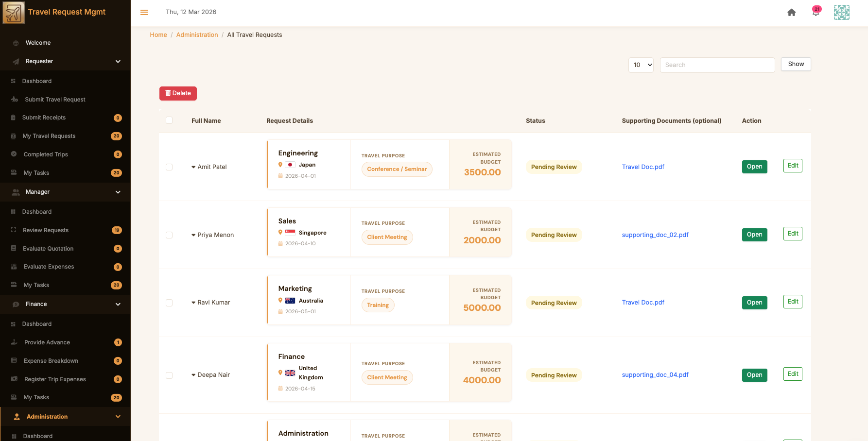Click Edit for Deepa Nair's request
Image resolution: width=868 pixels, height=441 pixels.
point(792,374)
